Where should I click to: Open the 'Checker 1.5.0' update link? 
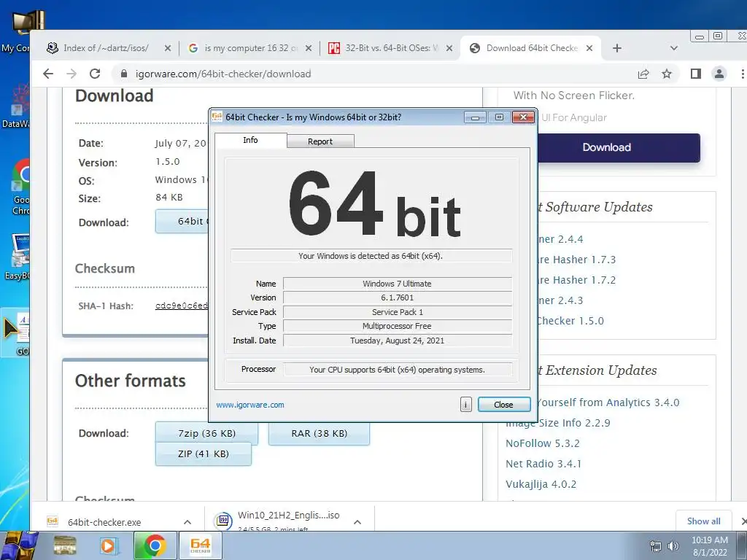570,321
